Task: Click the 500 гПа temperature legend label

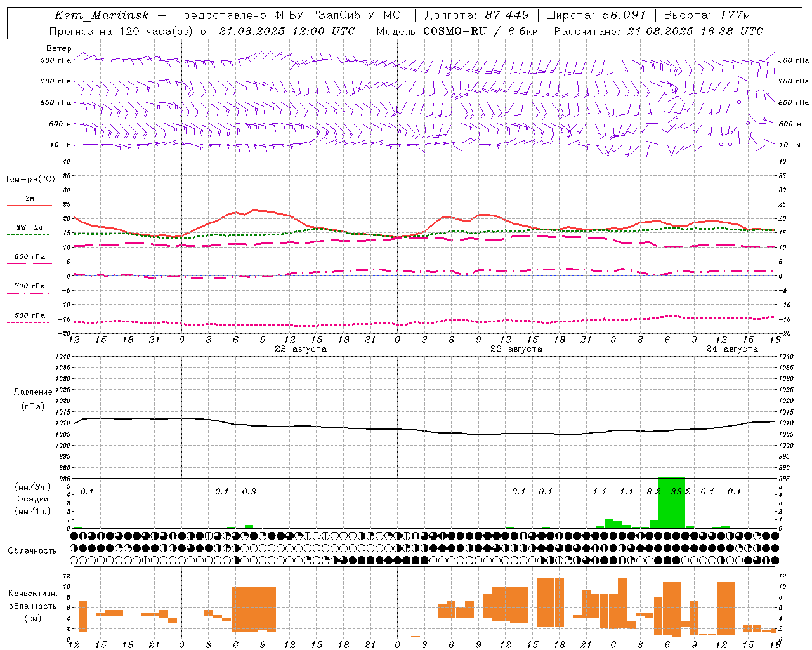Action: click(30, 315)
